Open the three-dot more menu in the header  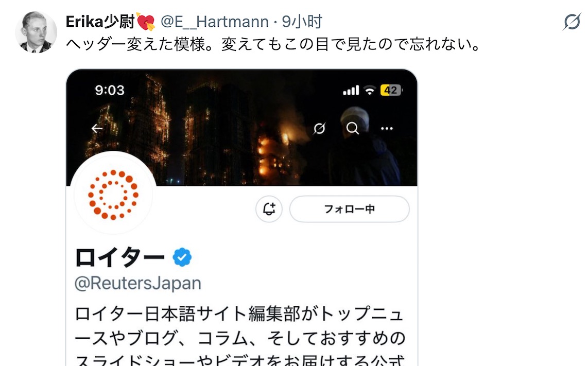click(x=387, y=128)
